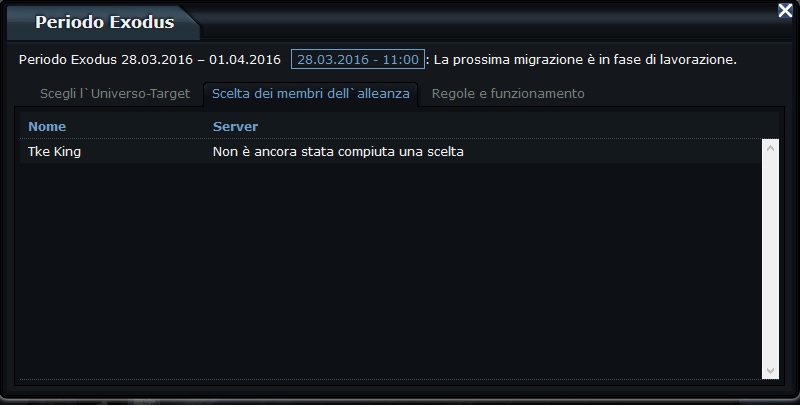The width and height of the screenshot is (802, 410).
Task: Click the scrollbar down arrow
Action: tap(770, 371)
